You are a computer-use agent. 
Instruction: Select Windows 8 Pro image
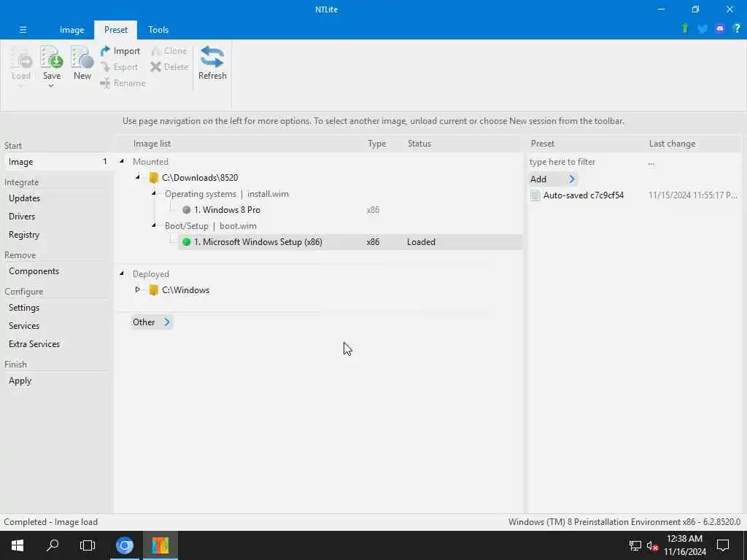227,210
